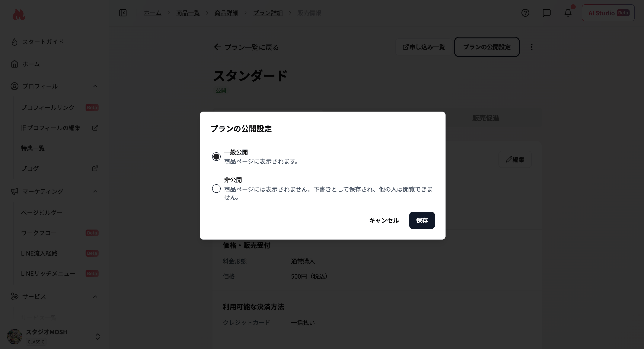Open the chat message icon
Screen dimensions: 644x349
(x=546, y=13)
